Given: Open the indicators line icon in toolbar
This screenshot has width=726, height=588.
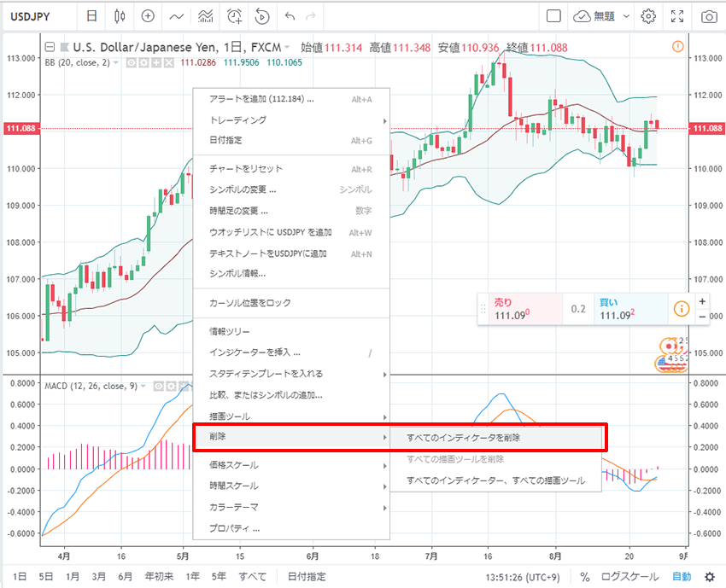Looking at the screenshot, I should (177, 16).
